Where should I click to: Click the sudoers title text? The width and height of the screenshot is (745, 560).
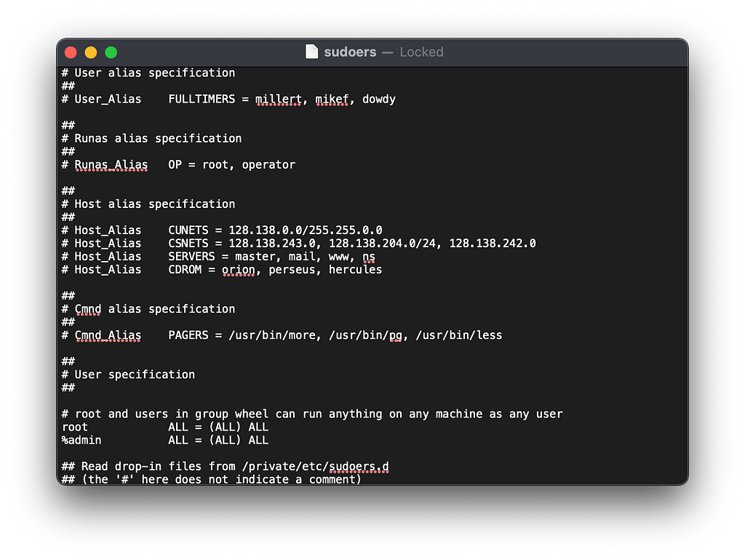350,52
